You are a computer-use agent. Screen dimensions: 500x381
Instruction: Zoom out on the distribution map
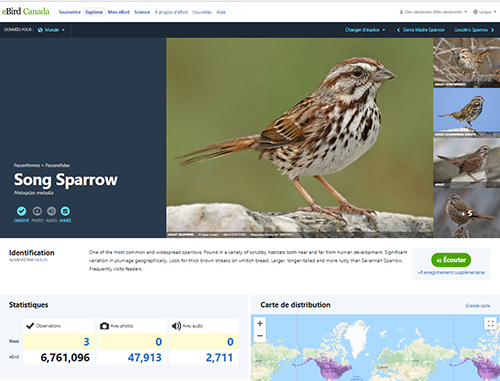click(x=260, y=336)
